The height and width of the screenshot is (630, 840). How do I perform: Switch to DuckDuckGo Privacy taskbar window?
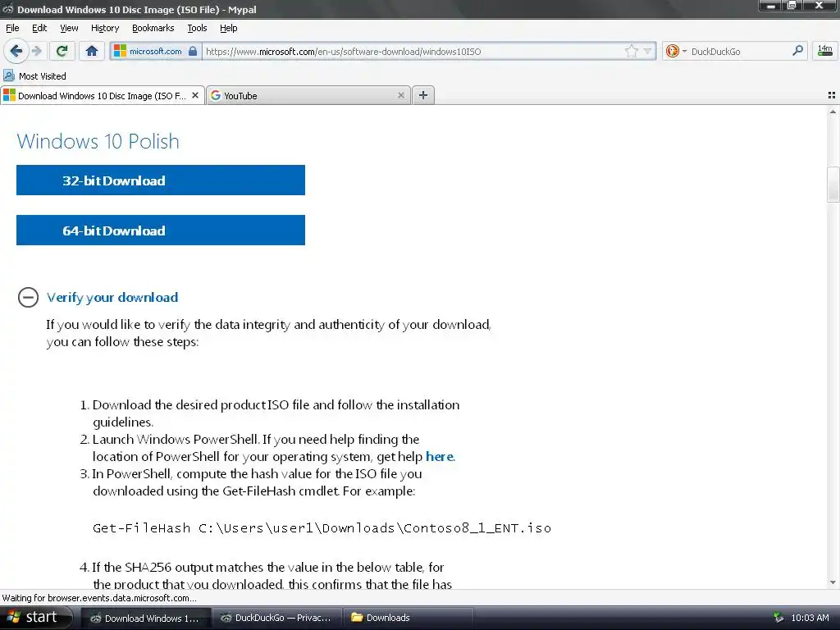click(276, 619)
